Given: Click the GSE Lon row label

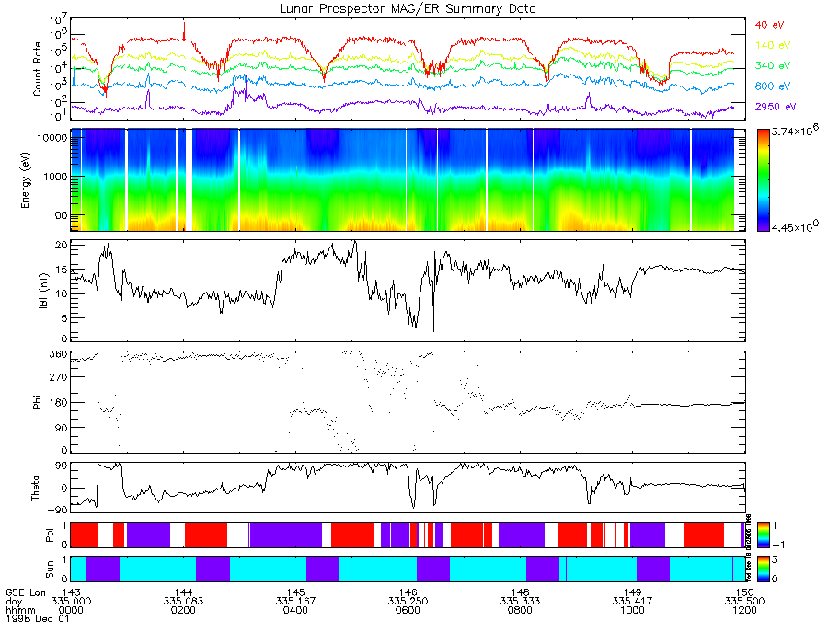Looking at the screenshot, I should [26, 592].
